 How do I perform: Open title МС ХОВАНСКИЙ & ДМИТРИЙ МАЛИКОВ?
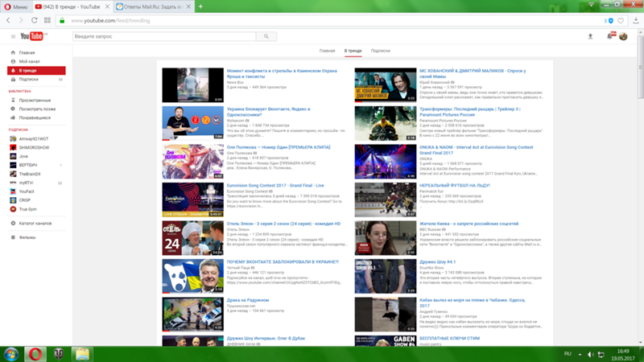click(473, 73)
